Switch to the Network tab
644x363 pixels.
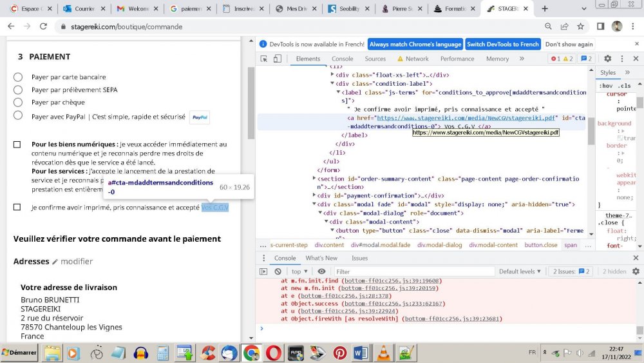tap(417, 59)
